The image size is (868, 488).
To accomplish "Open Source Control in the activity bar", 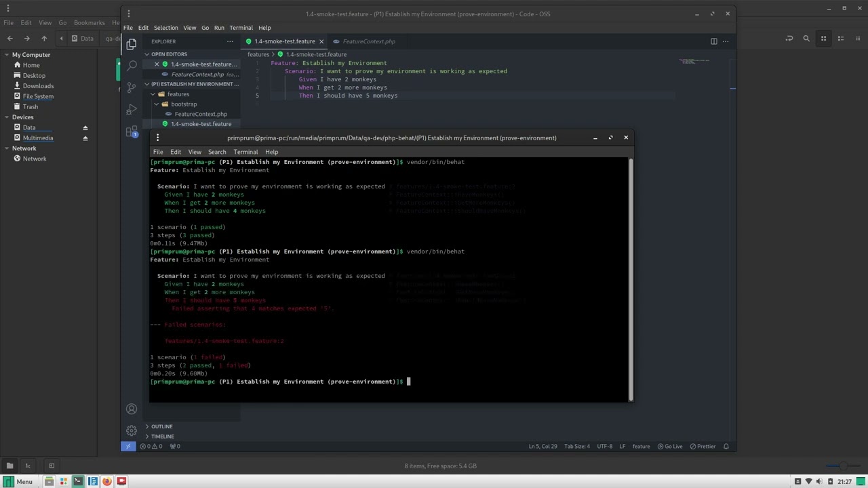I will (132, 88).
